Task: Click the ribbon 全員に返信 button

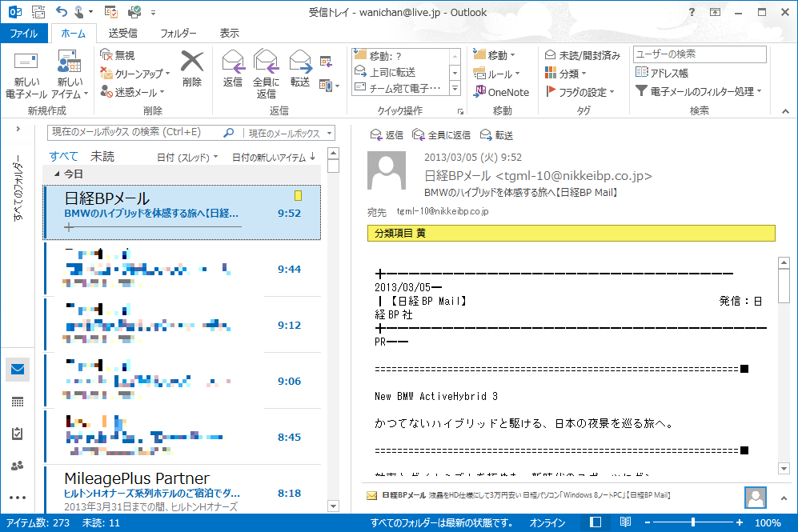Action: click(x=266, y=74)
